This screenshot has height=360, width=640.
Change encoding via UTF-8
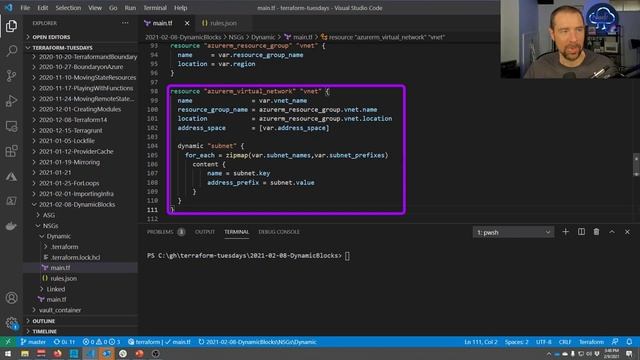[x=543, y=342]
